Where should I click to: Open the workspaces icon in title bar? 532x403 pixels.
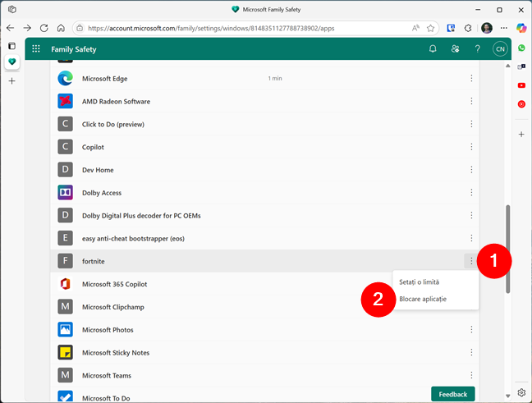pos(12,10)
